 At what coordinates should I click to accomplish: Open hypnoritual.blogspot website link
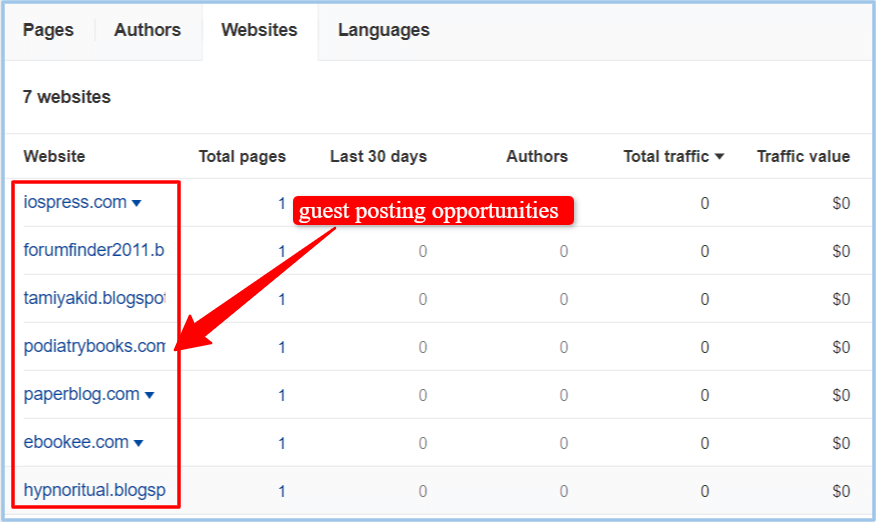point(94,491)
